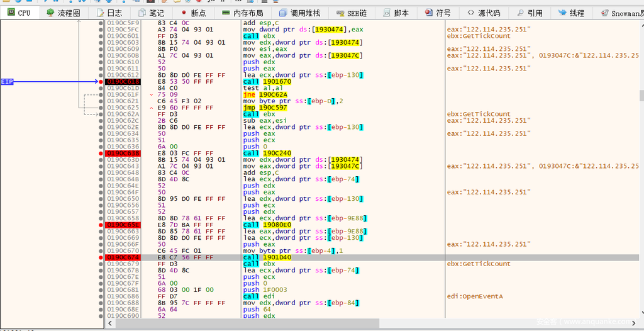
Task: Remove the breakpoint dot at 0190C65E
Action: (100, 225)
